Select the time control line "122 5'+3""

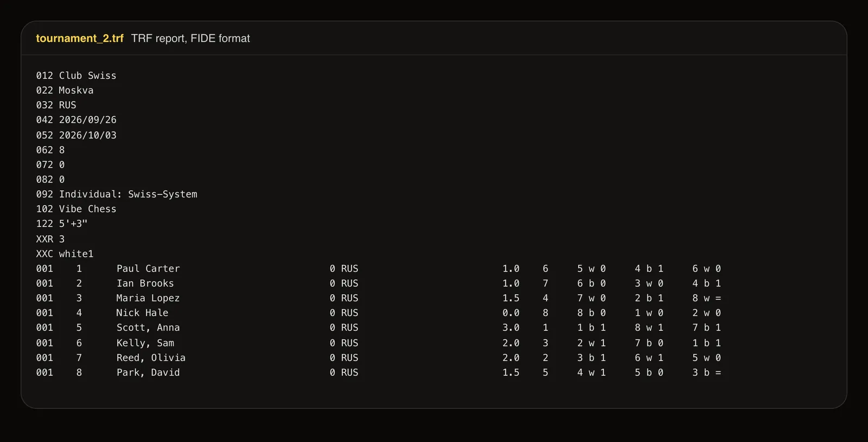(x=62, y=223)
